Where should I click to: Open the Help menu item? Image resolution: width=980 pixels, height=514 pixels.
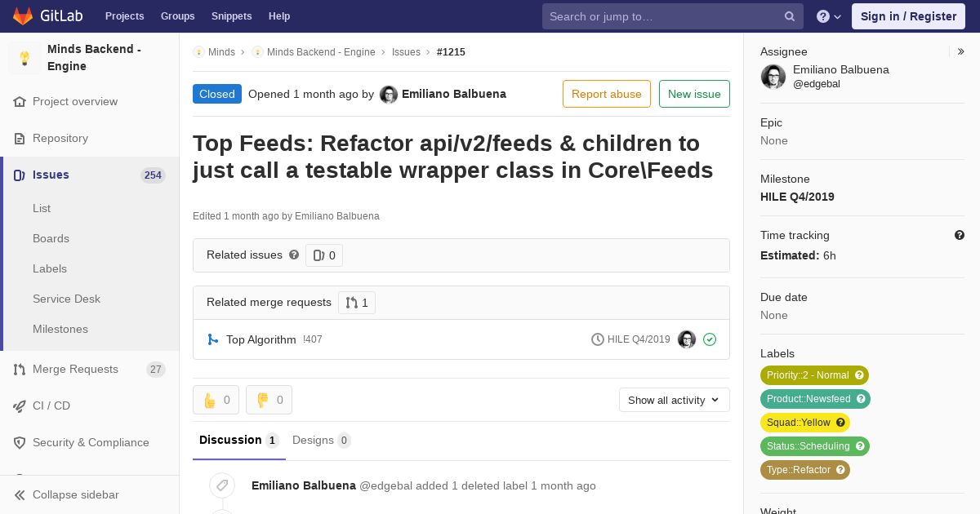[x=279, y=16]
